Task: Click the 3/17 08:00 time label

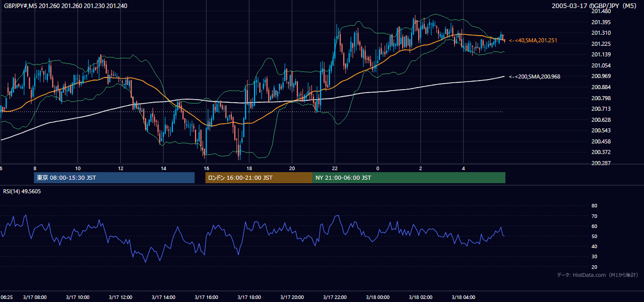Action: coord(35,297)
